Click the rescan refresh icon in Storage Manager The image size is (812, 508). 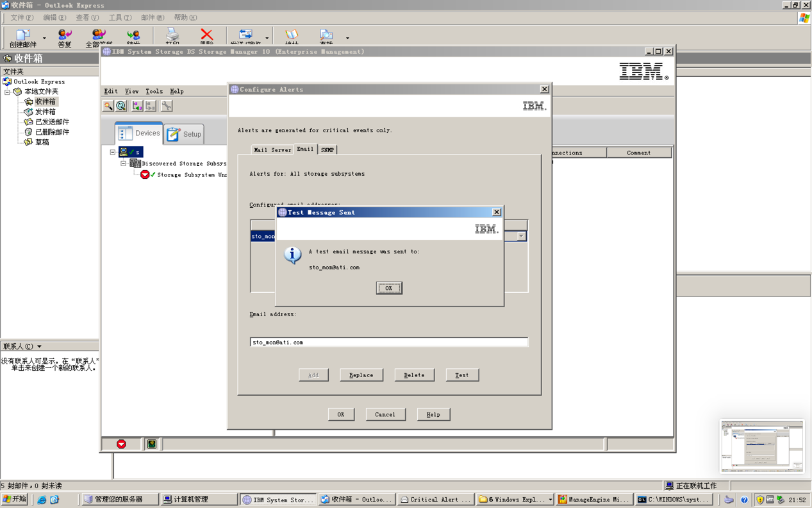(x=121, y=106)
